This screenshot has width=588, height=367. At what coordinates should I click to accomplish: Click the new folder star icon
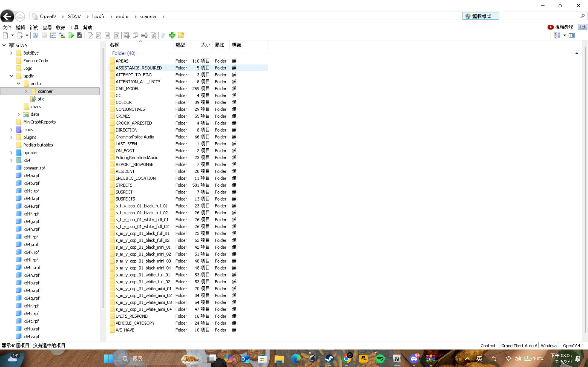point(181,35)
